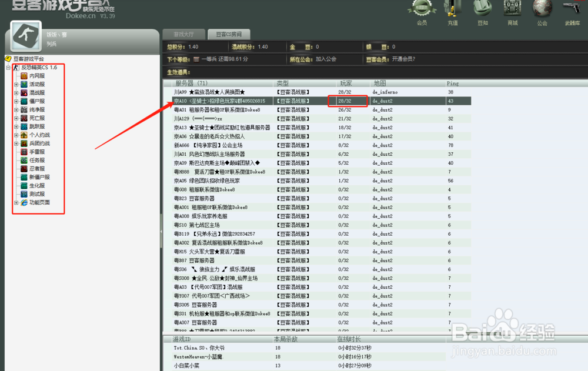Image resolution: width=588 pixels, height=371 pixels.
Task: Click the 功能页面 browser icon
Action: [x=24, y=203]
